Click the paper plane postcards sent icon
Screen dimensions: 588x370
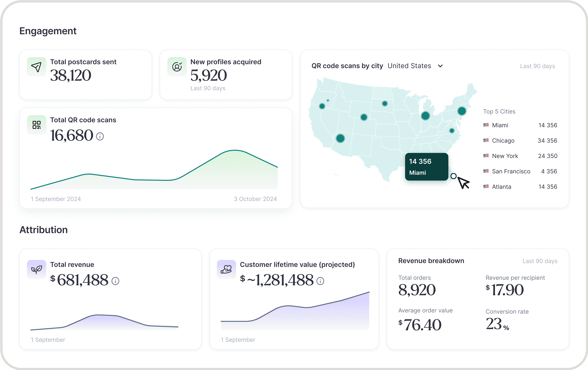pyautogui.click(x=36, y=67)
